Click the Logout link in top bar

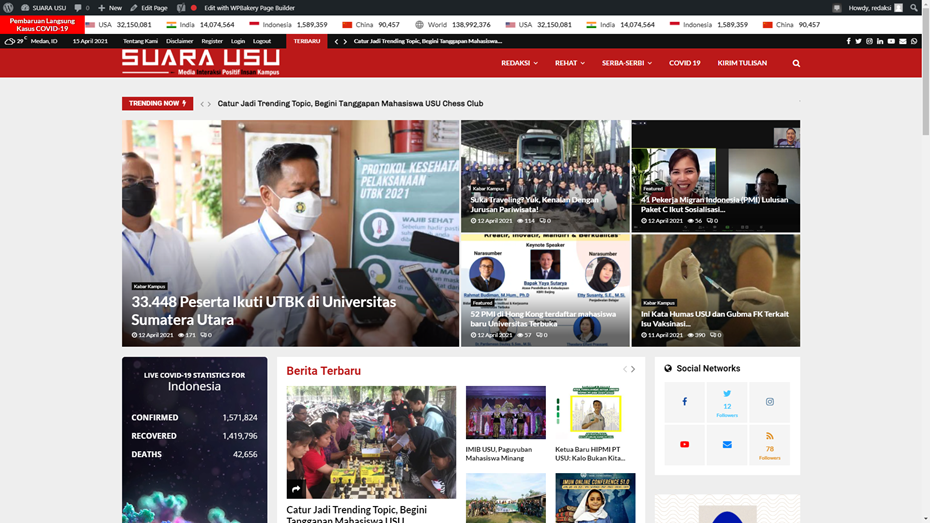(262, 41)
